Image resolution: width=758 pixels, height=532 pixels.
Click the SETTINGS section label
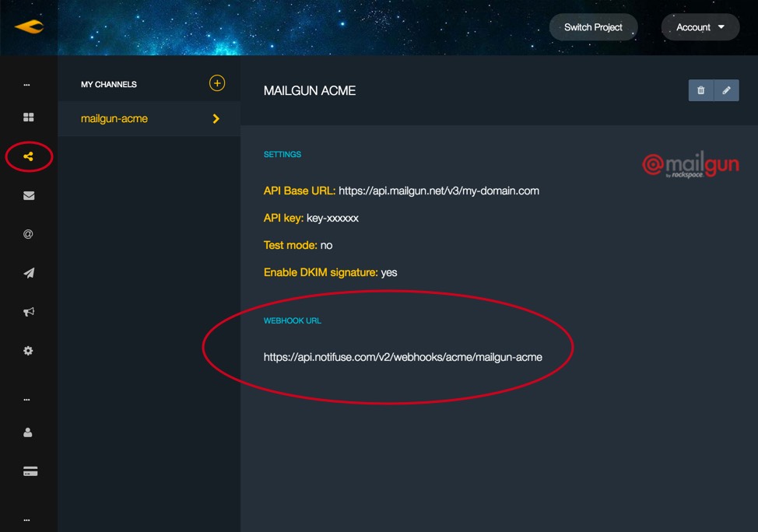pyautogui.click(x=282, y=154)
